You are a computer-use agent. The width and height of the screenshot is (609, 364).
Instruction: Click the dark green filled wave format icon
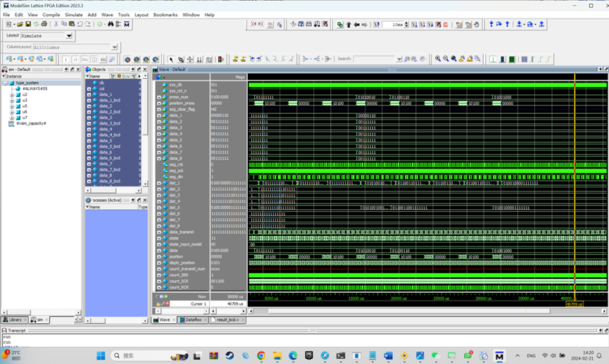coord(512,59)
